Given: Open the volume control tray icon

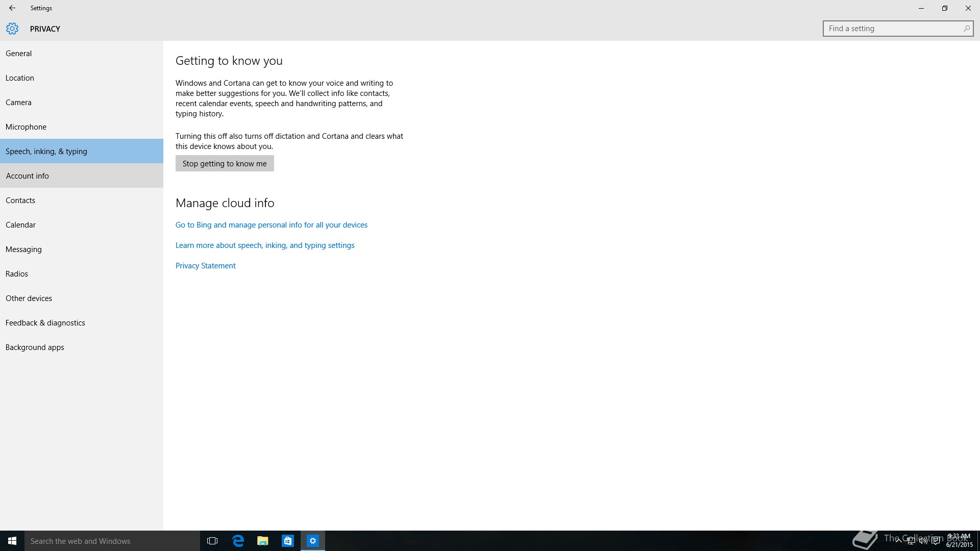Looking at the screenshot, I should pos(923,541).
